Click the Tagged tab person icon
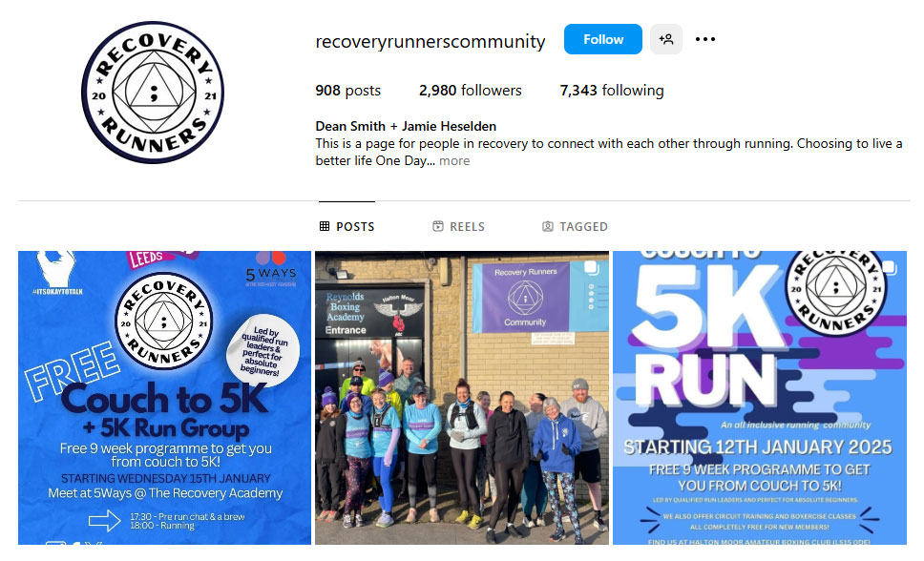The width and height of the screenshot is (924, 561). click(548, 226)
